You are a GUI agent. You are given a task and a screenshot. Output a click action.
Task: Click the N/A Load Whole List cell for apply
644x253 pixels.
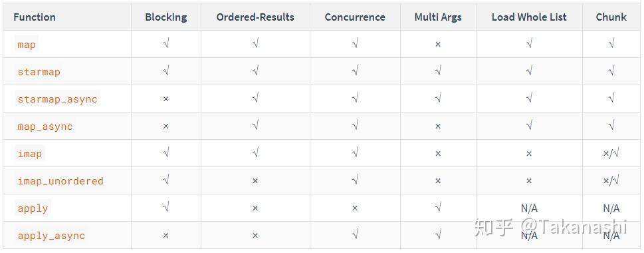[x=529, y=208]
